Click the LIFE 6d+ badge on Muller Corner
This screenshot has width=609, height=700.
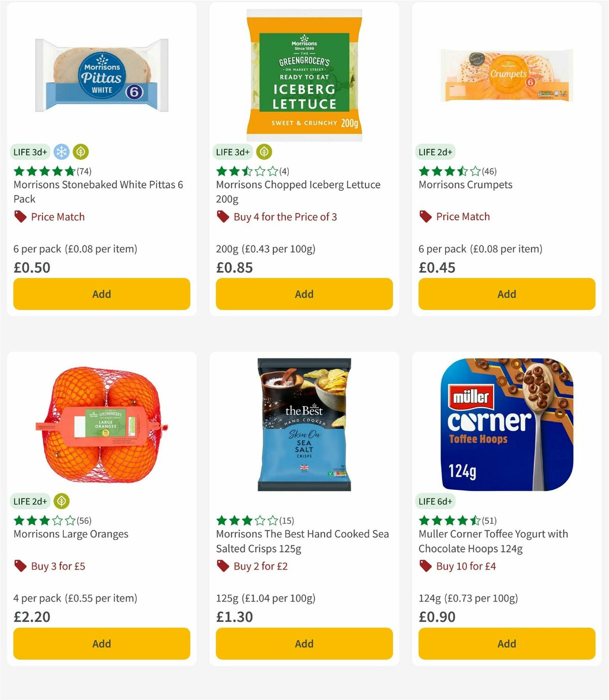(435, 501)
